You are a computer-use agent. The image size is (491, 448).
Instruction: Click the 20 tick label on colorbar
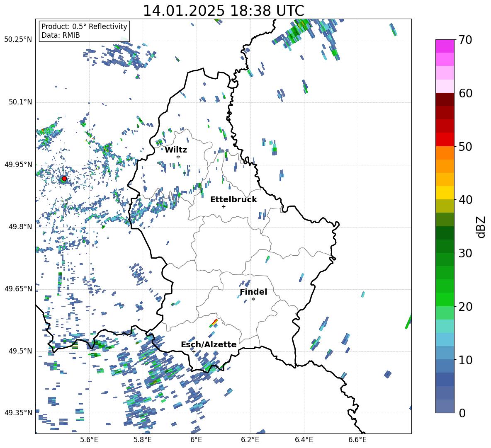tap(465, 307)
